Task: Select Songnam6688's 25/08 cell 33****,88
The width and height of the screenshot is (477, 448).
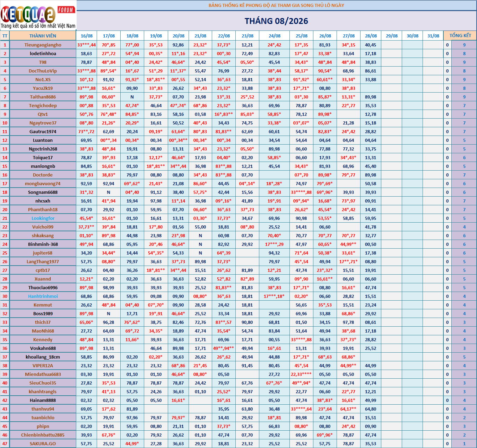Action: [301, 192]
